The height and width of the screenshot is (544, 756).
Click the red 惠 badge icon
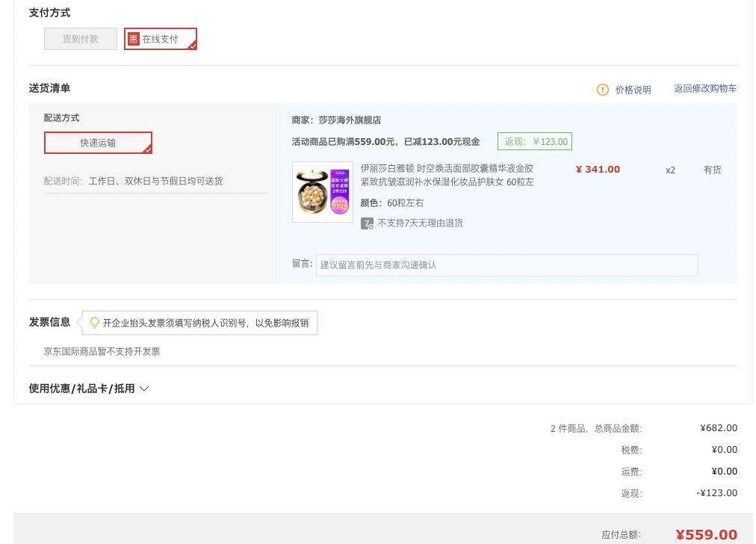134,39
